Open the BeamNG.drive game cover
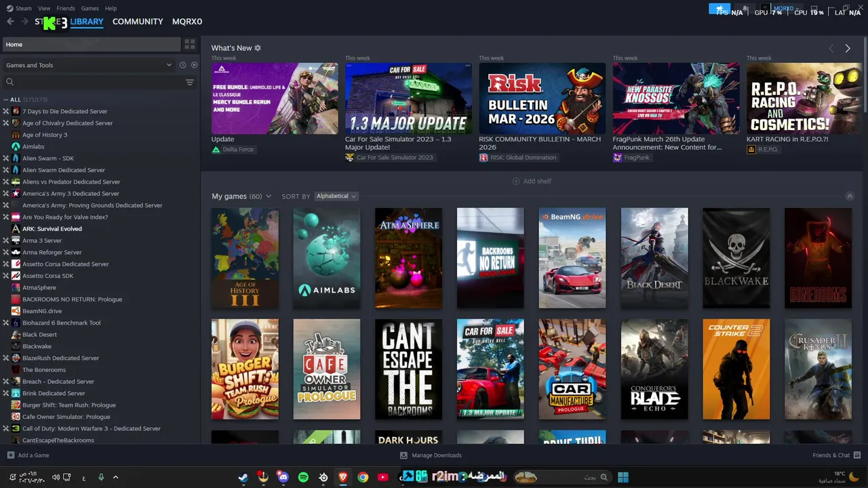This screenshot has height=488, width=868. (x=572, y=258)
